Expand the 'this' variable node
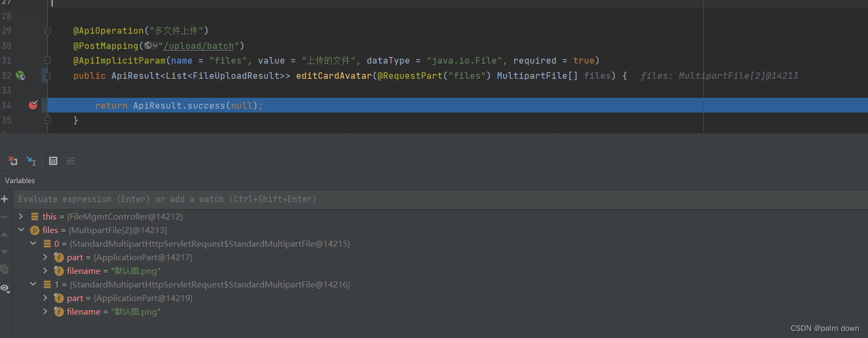Viewport: 868px width, 338px height. click(21, 216)
